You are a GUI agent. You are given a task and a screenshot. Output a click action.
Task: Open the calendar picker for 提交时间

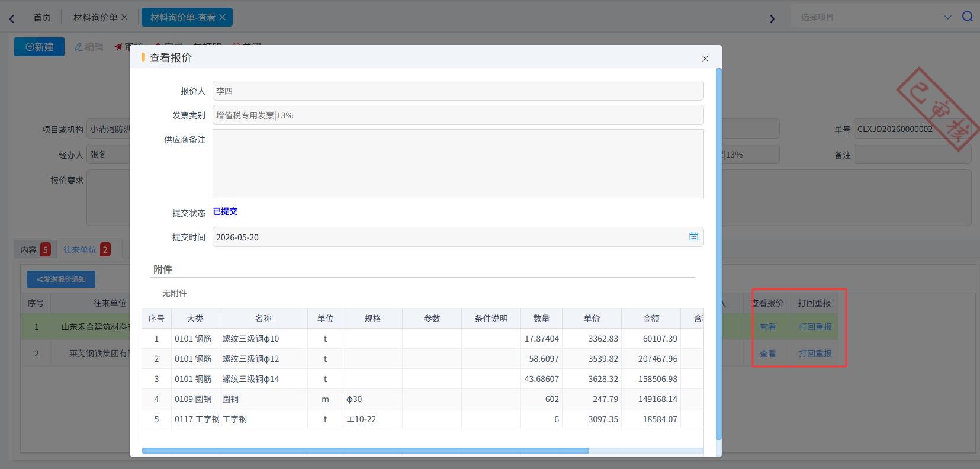click(693, 237)
